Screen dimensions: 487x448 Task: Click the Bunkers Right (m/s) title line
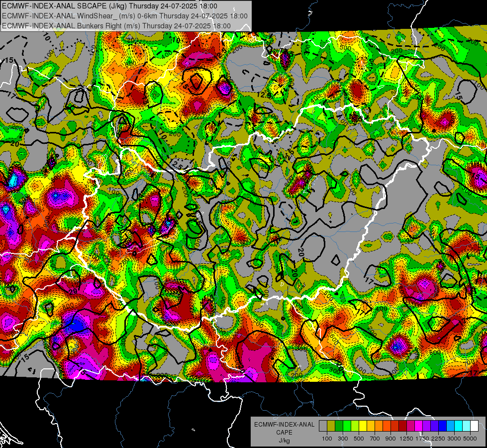click(116, 26)
